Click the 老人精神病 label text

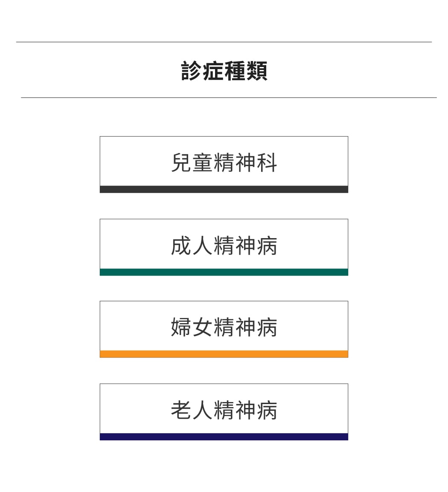(x=224, y=410)
